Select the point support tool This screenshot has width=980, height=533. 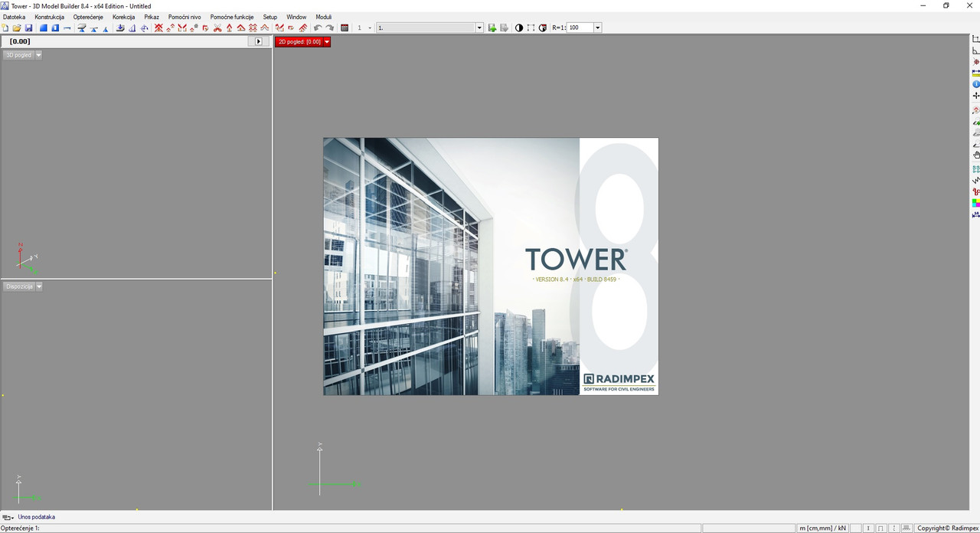106,28
